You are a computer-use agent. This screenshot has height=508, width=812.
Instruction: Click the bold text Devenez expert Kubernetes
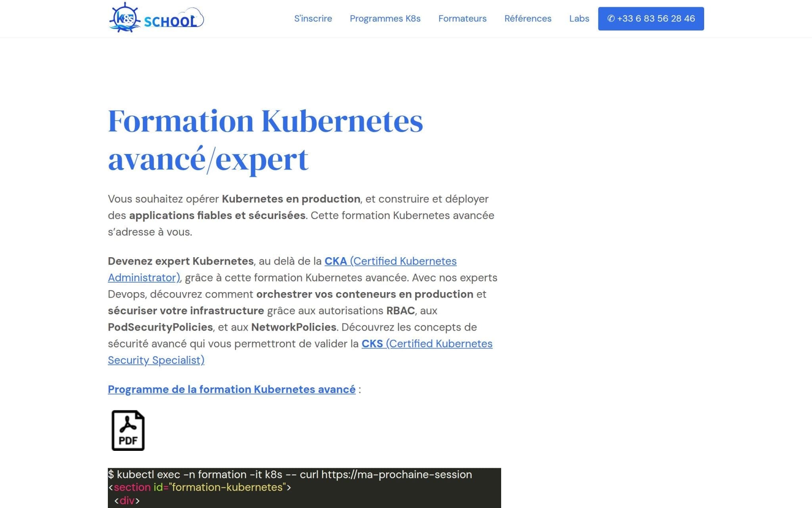point(181,261)
